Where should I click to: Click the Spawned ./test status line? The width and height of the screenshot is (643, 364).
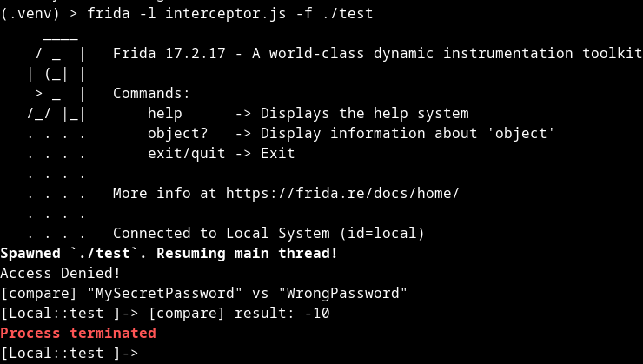(x=169, y=253)
